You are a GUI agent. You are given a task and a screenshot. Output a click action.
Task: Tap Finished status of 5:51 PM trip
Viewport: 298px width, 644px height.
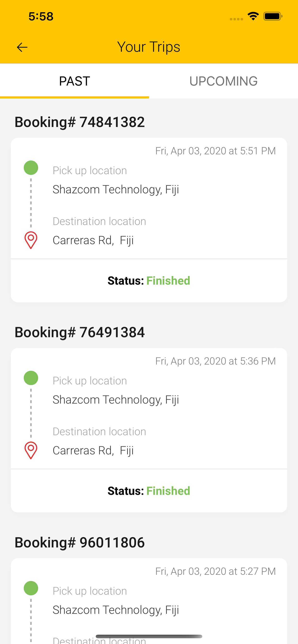coord(168,281)
